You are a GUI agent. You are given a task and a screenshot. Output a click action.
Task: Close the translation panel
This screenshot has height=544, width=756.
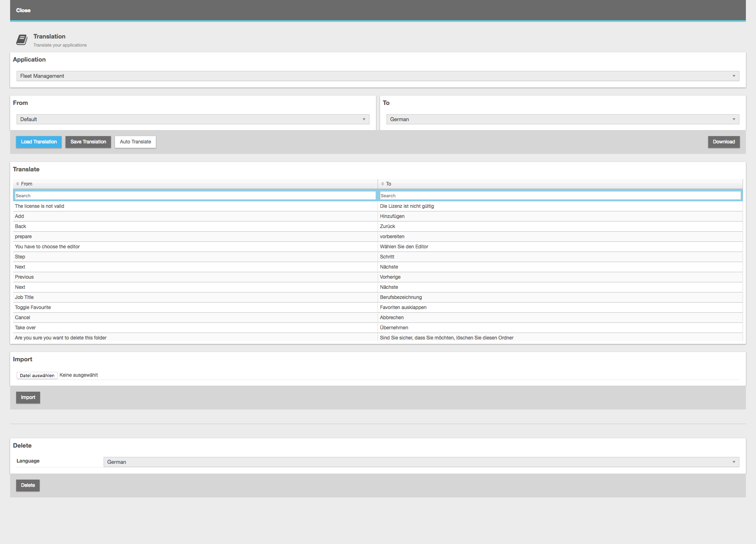click(x=23, y=10)
